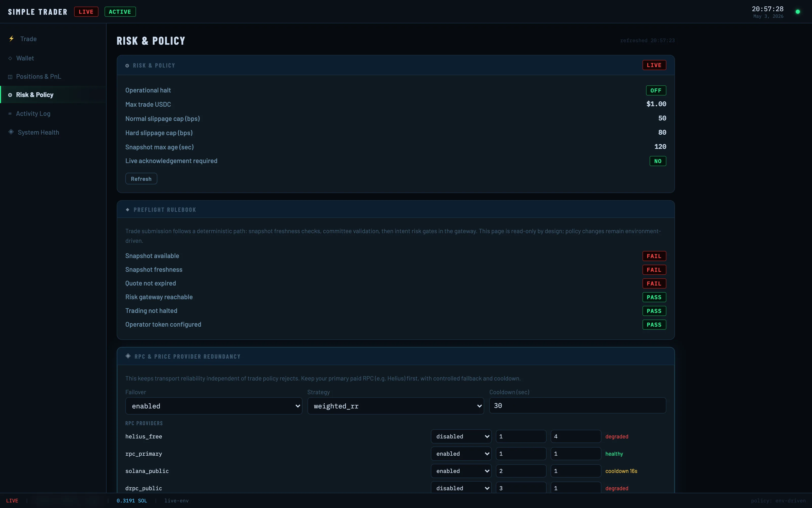Click the Snapshot available FAIL badge
Image resolution: width=812 pixels, height=508 pixels.
(x=654, y=256)
